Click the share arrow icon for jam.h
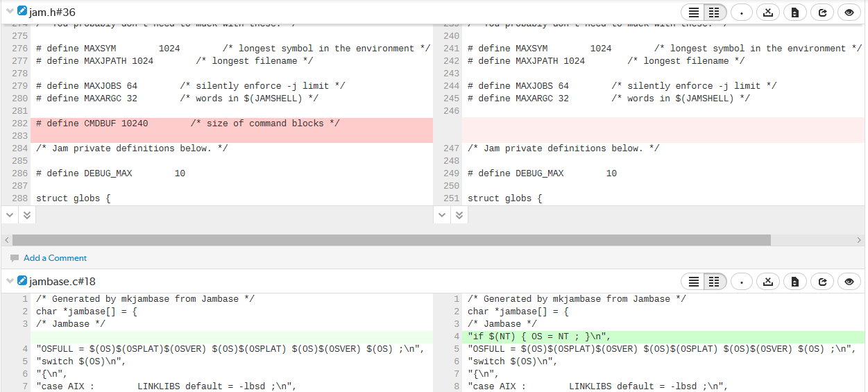This screenshot has height=392, width=868. tap(822, 12)
